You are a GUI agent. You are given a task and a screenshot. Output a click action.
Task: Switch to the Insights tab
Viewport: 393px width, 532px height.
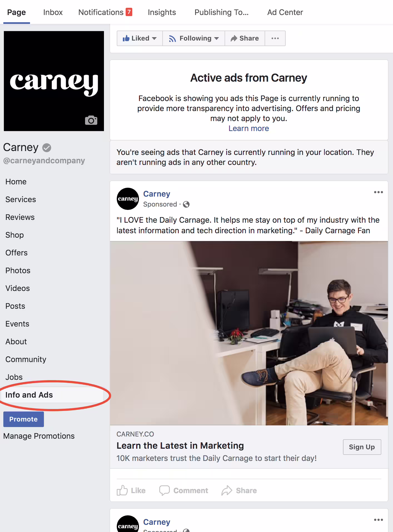point(162,12)
